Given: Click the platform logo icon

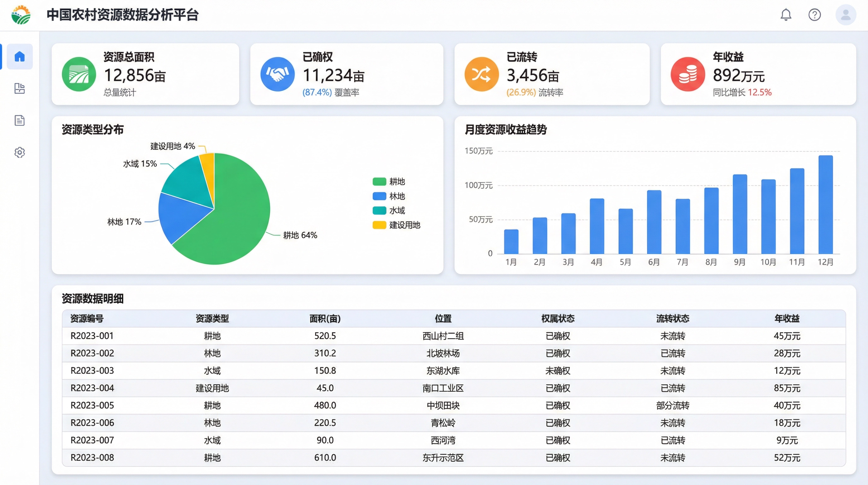Looking at the screenshot, I should click(21, 15).
